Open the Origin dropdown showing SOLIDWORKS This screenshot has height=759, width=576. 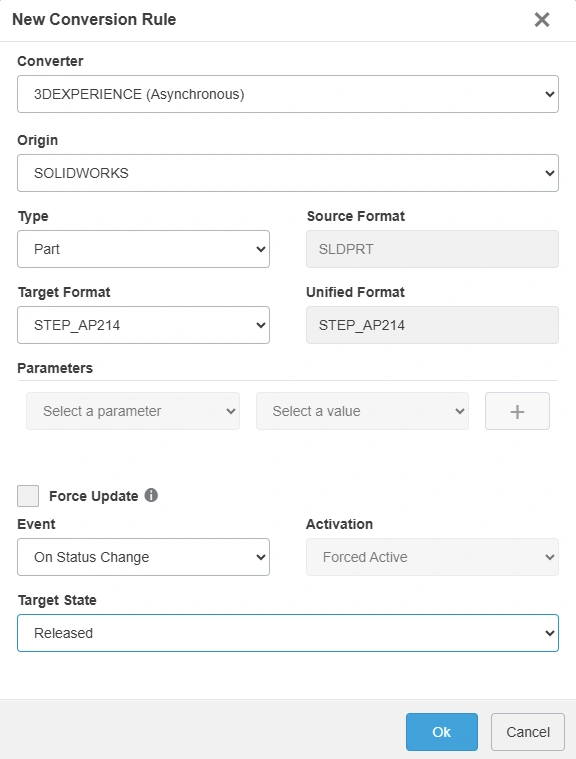coord(288,173)
